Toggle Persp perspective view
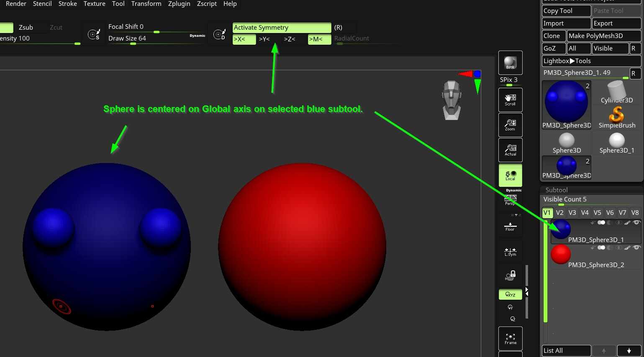The width and height of the screenshot is (644, 357). (510, 200)
